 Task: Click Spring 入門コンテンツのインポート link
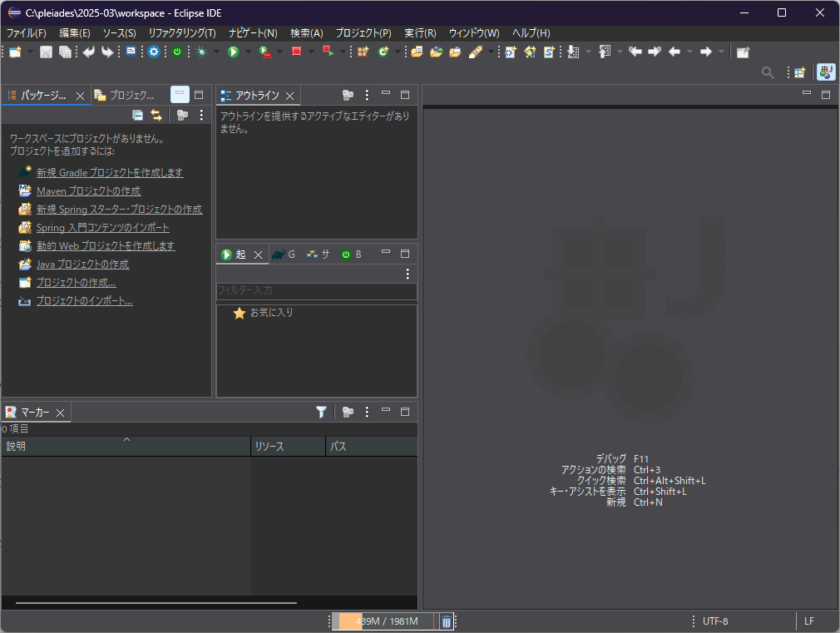[103, 227]
